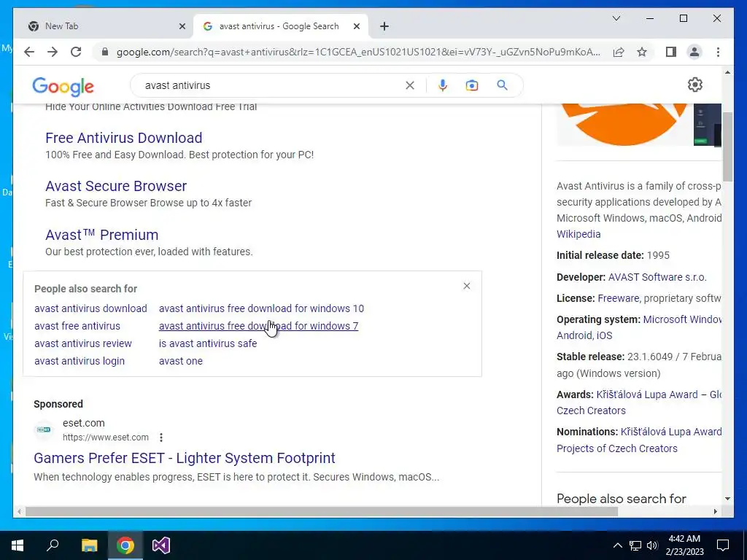
Task: Open the options dots beside the eset.com ad
Action: tap(161, 437)
